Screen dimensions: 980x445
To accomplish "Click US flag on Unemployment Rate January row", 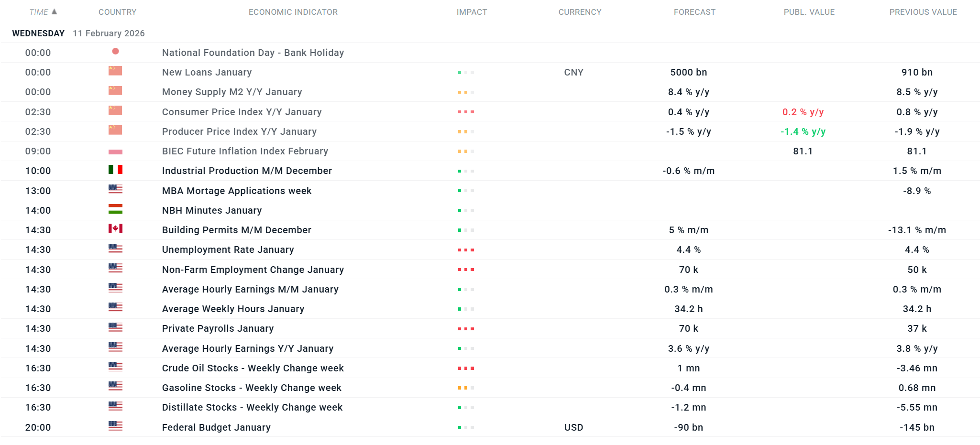I will (x=115, y=249).
